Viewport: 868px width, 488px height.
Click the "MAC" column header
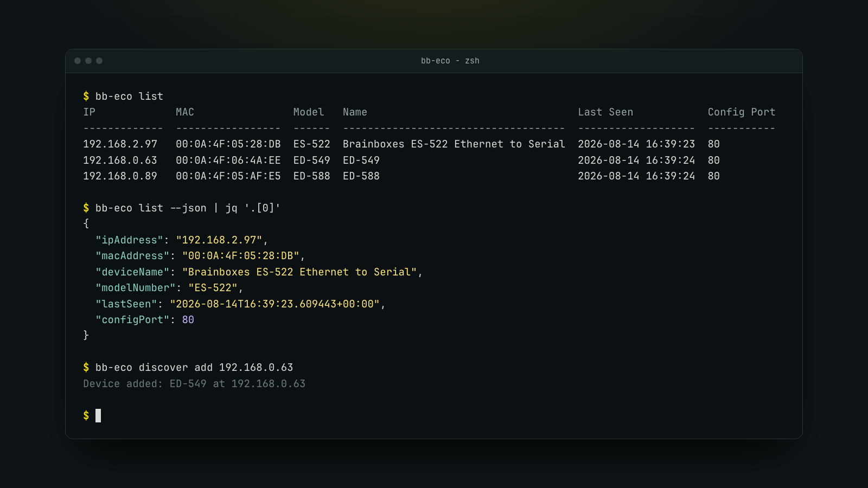click(x=185, y=112)
